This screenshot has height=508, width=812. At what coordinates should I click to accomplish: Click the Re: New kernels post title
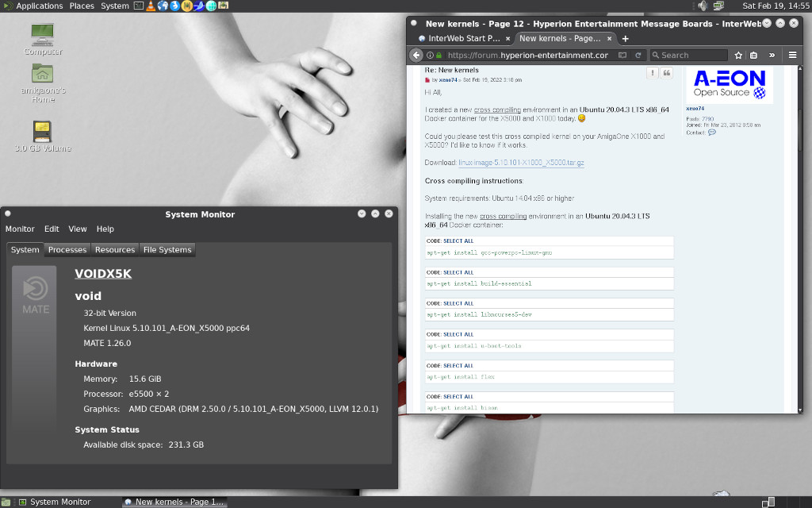click(451, 70)
